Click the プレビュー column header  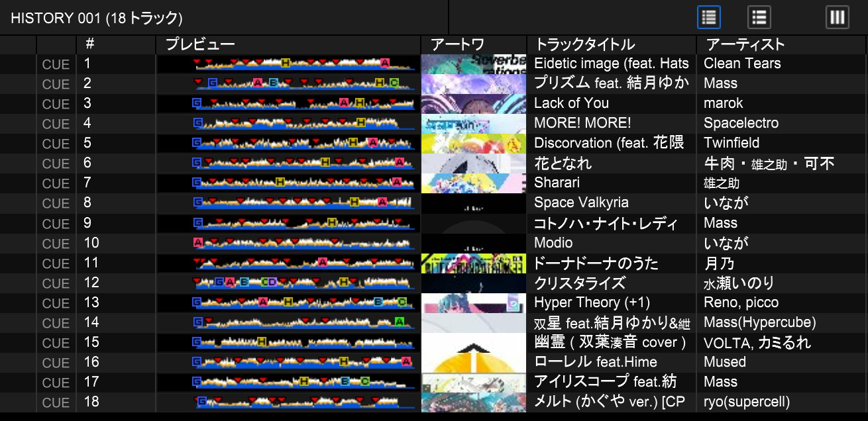click(199, 44)
